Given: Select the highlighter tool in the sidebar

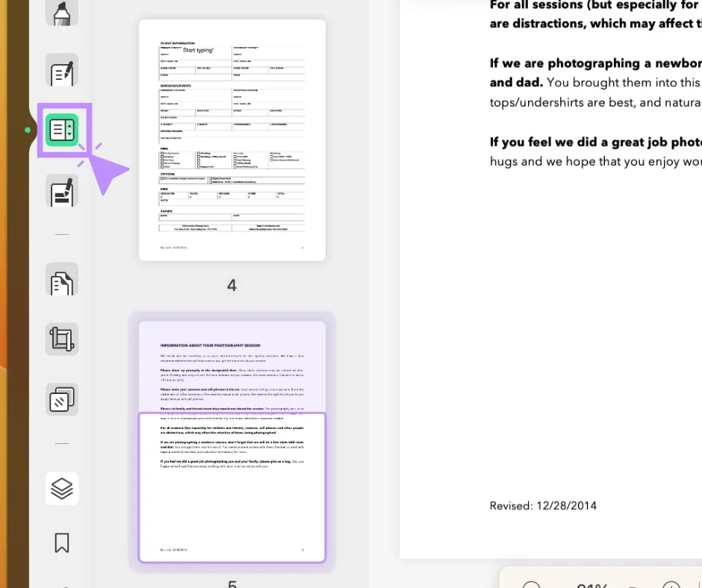Looking at the screenshot, I should click(62, 11).
